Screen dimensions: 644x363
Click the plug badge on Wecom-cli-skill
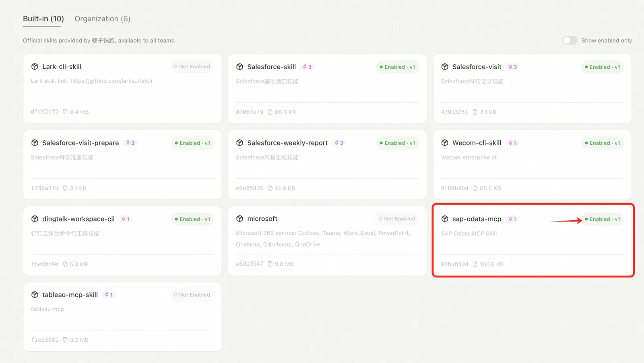[512, 143]
